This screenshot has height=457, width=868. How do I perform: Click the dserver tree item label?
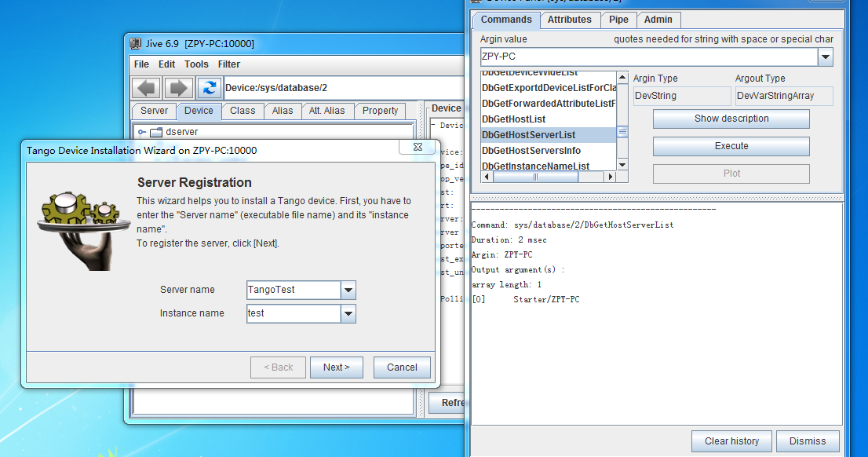coord(181,132)
